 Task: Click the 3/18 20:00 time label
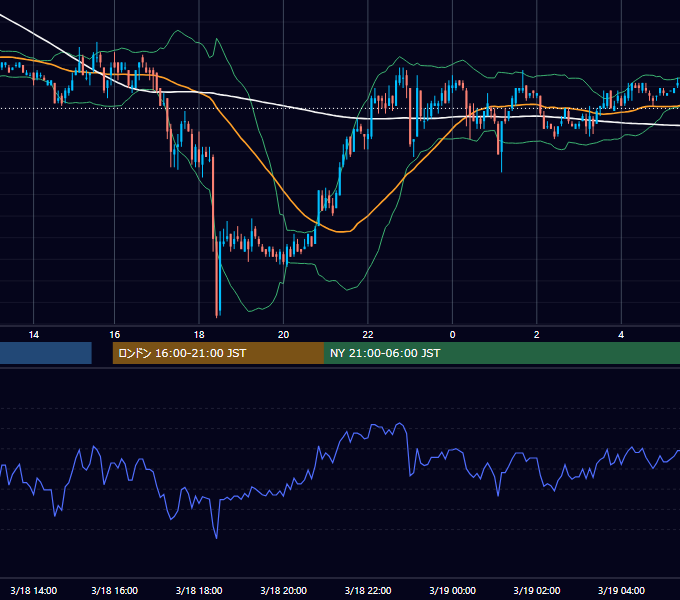tap(284, 590)
